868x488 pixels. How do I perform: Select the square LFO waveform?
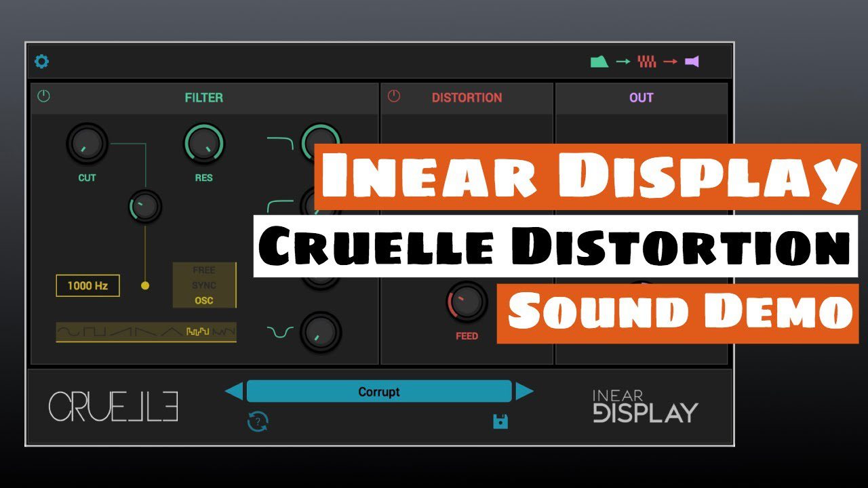click(95, 332)
